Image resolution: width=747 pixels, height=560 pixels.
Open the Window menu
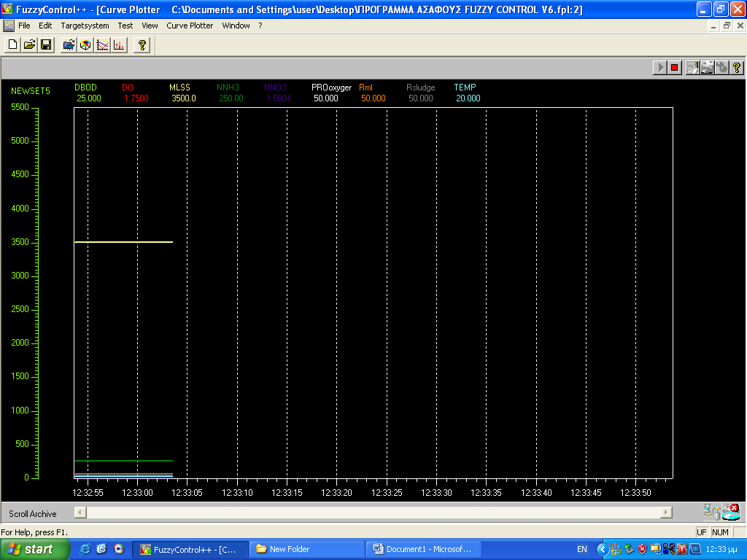(x=236, y=26)
